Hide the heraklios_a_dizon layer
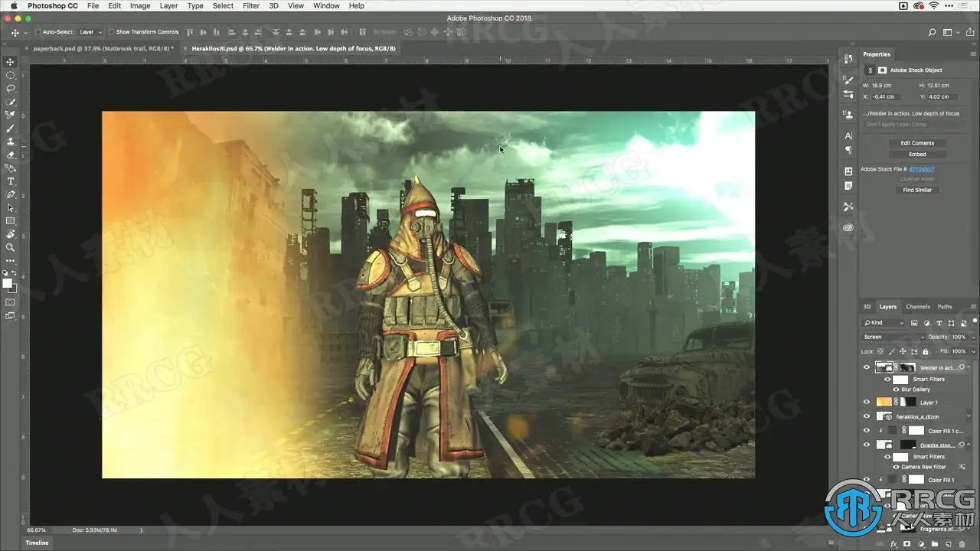The width and height of the screenshot is (980, 551). coord(867,416)
